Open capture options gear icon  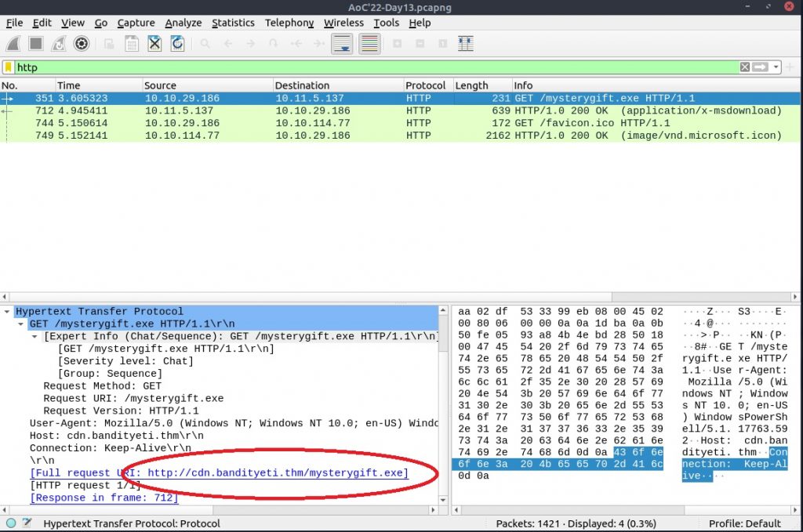coord(82,44)
